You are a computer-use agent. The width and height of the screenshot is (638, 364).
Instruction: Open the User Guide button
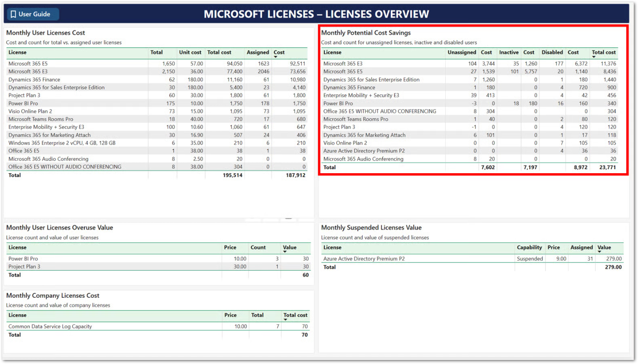32,14
